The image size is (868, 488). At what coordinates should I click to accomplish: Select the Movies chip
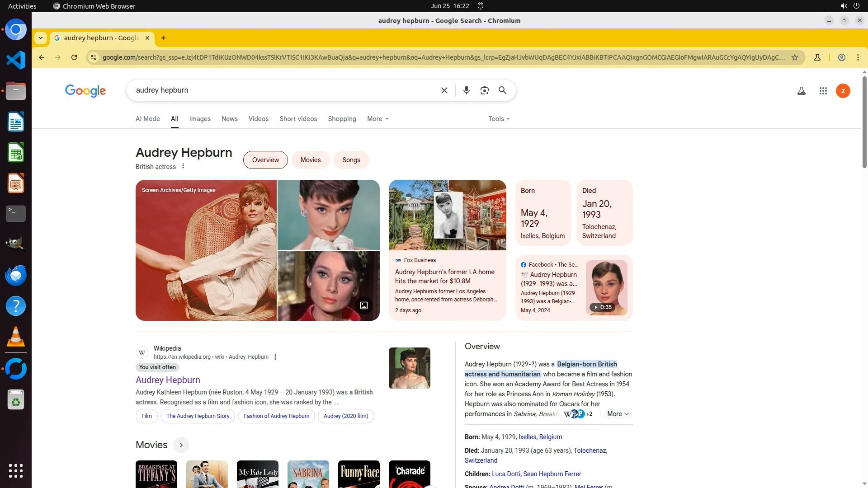[x=310, y=160]
